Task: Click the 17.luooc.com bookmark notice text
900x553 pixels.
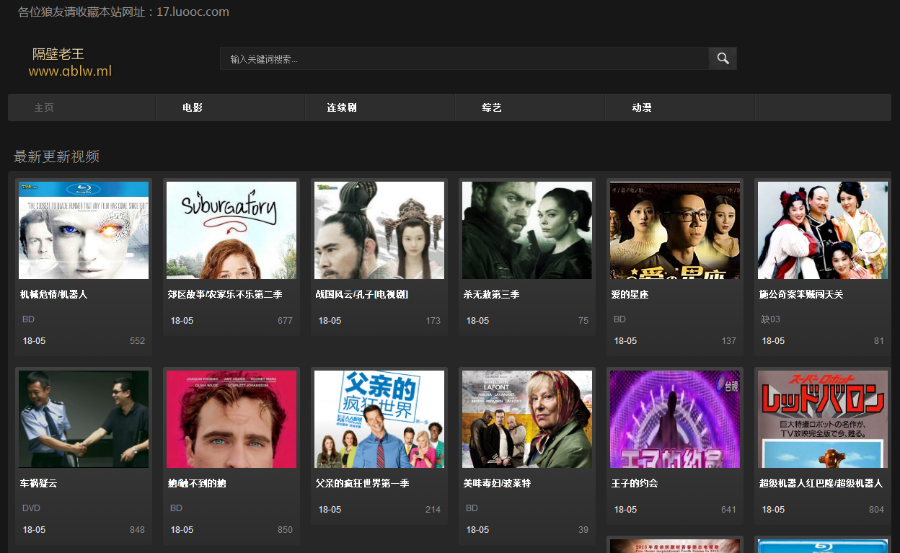Action: (123, 11)
